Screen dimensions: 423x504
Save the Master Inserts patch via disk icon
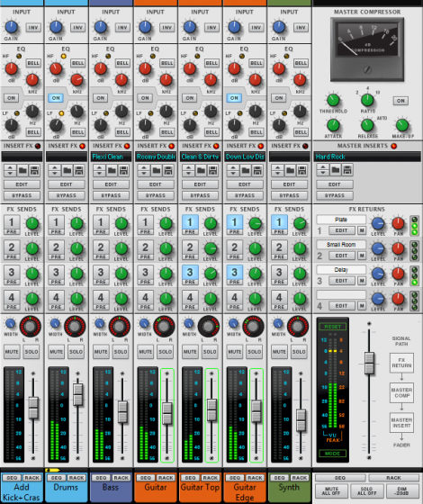(347, 170)
